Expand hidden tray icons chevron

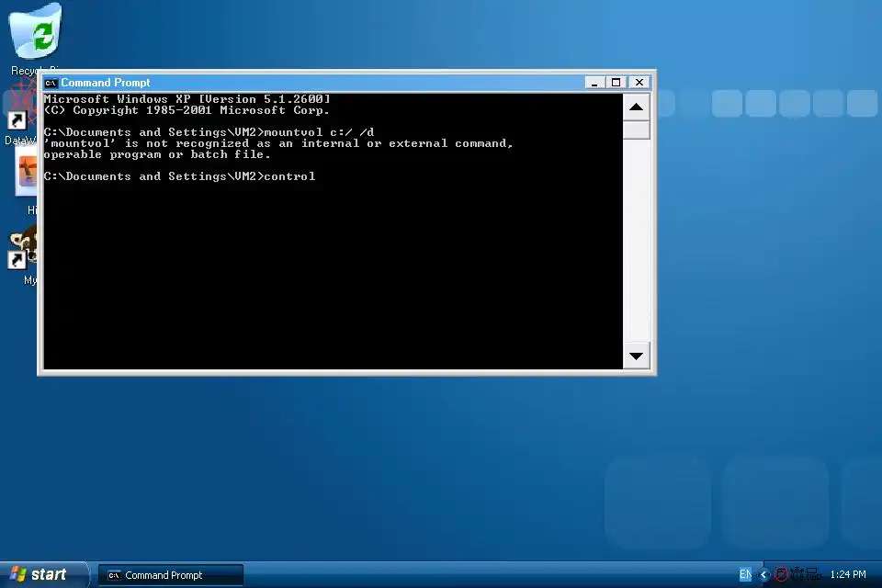pyautogui.click(x=763, y=574)
